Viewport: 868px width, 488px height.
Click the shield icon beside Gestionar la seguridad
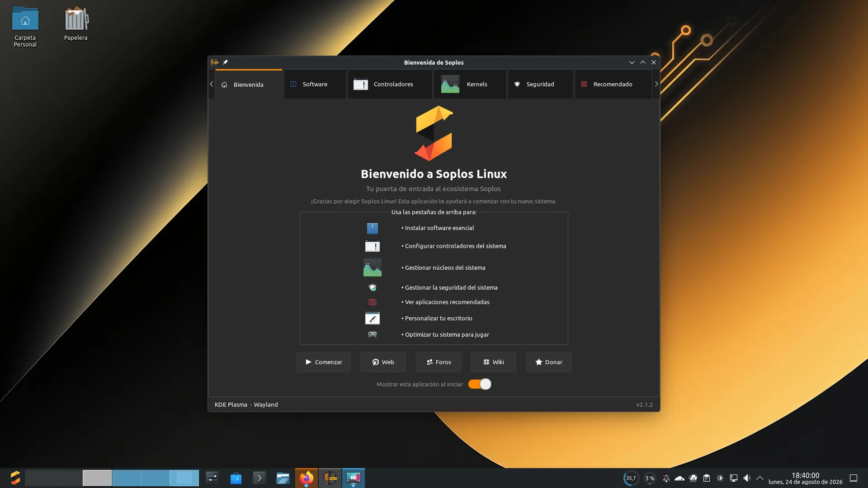(373, 287)
